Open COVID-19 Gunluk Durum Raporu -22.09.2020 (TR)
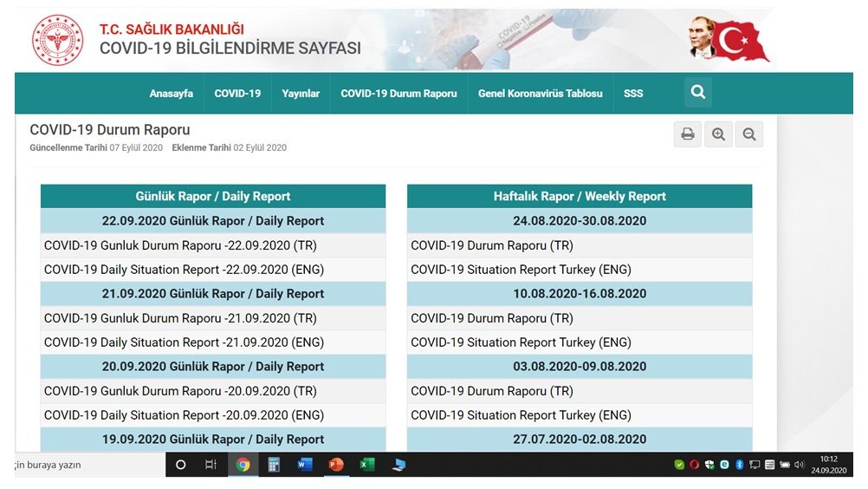868x489 pixels. (x=180, y=245)
